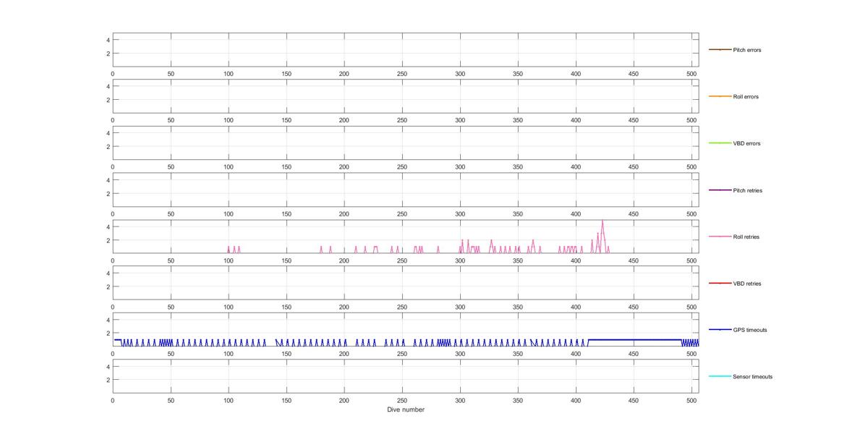Select the green VBD errors legend line
868x442 pixels.
click(720, 143)
